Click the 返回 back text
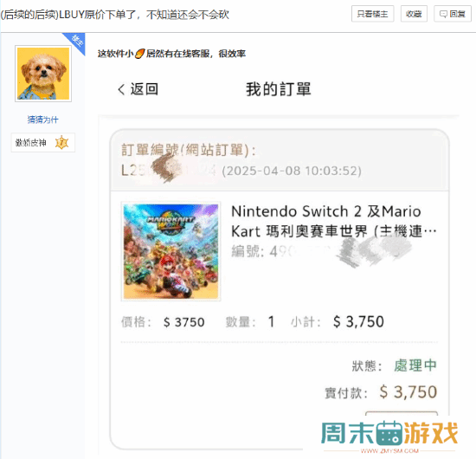 (145, 89)
